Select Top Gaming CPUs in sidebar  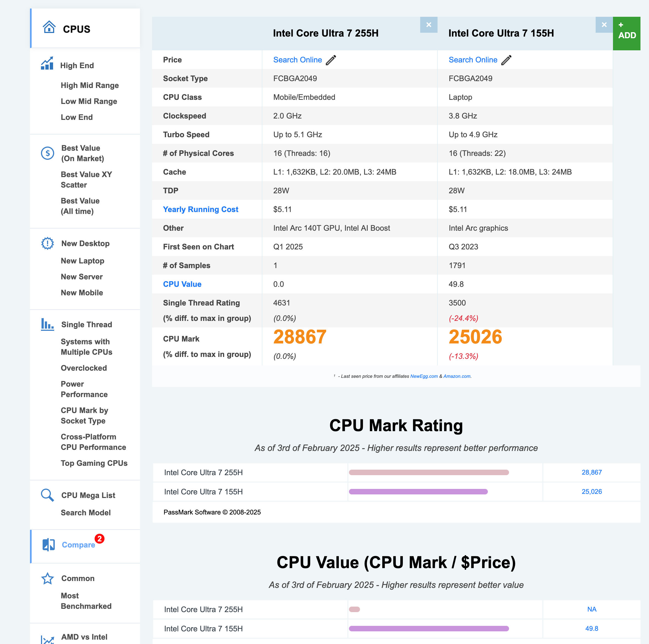(94, 463)
